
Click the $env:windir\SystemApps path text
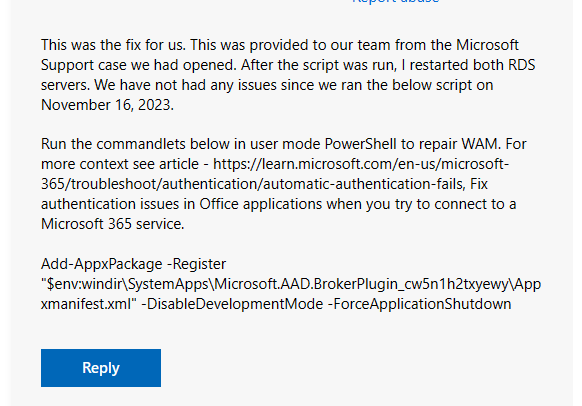tap(128, 284)
